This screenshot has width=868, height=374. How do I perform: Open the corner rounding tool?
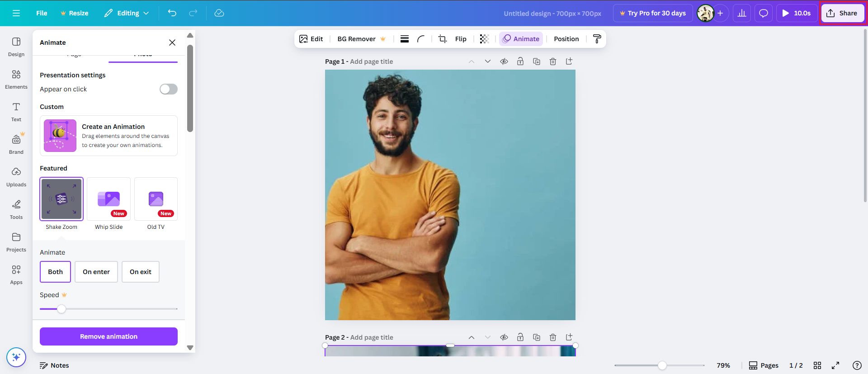pos(421,39)
